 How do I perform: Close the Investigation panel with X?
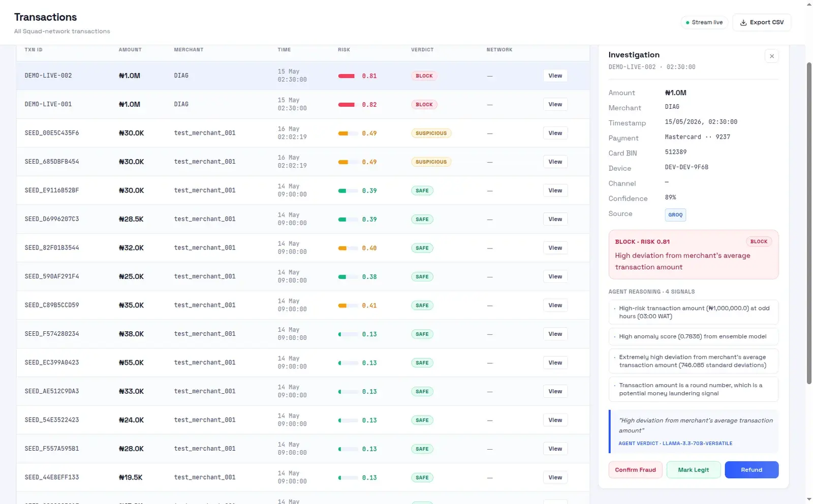point(771,56)
